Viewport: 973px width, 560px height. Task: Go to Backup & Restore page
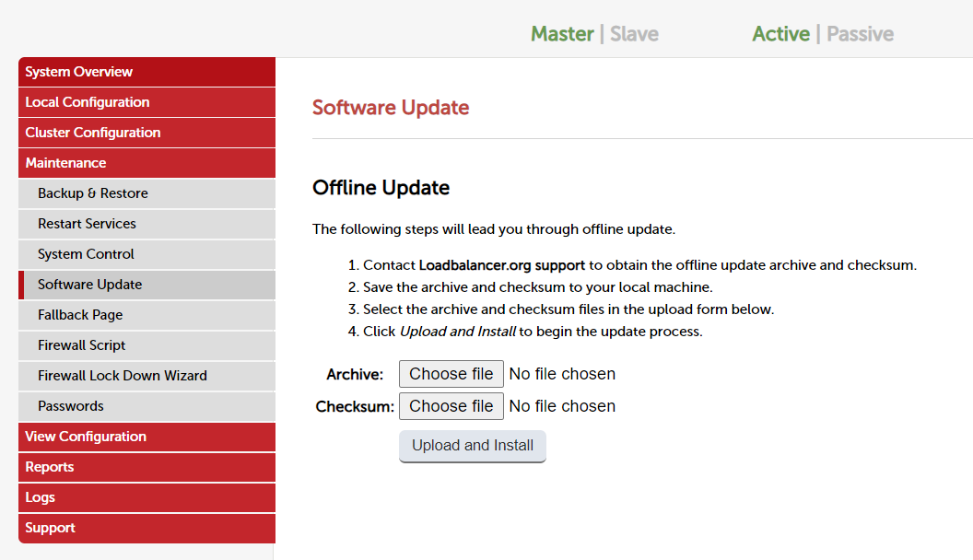(147, 193)
